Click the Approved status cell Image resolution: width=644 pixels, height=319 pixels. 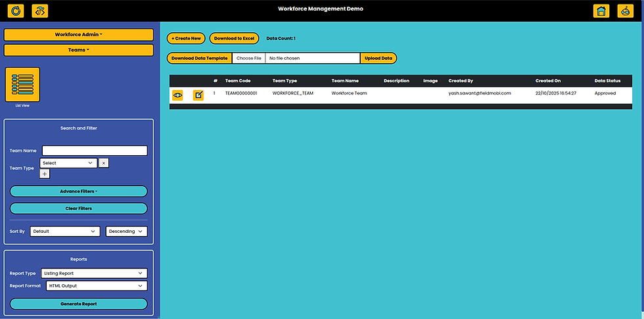(x=605, y=93)
